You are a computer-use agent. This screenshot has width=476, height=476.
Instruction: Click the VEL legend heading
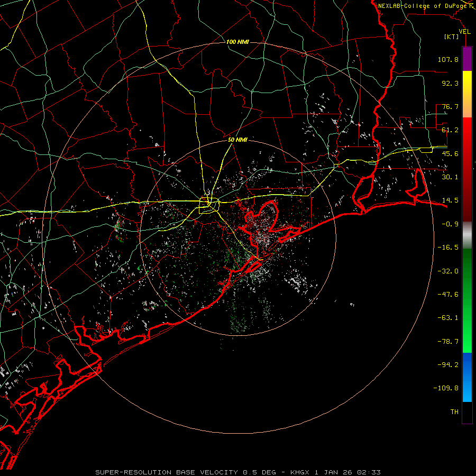point(464,32)
